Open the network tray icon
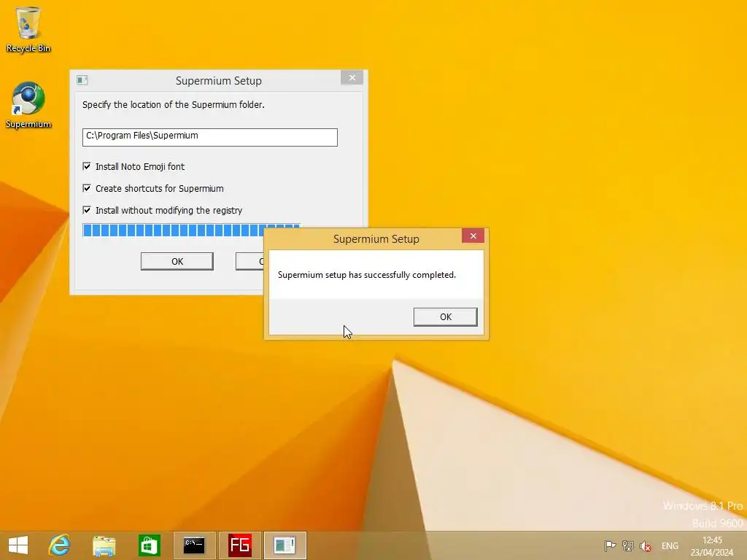The image size is (747, 560). tap(628, 545)
